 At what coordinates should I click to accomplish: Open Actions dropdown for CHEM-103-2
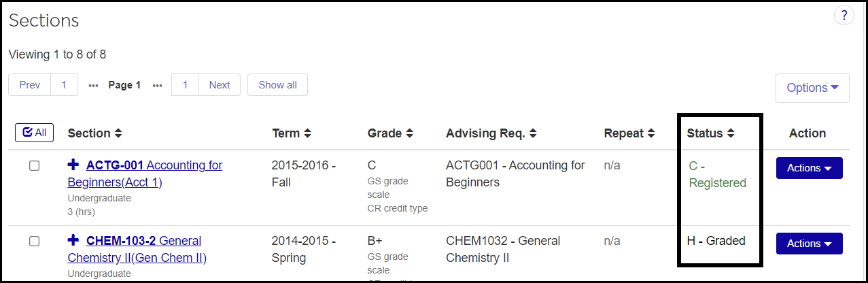coord(809,244)
